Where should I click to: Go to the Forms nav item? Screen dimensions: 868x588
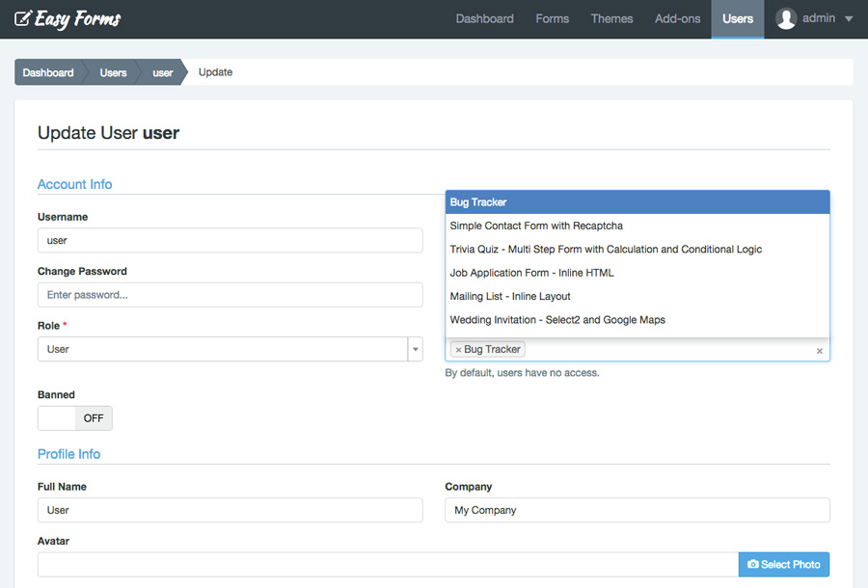(552, 18)
